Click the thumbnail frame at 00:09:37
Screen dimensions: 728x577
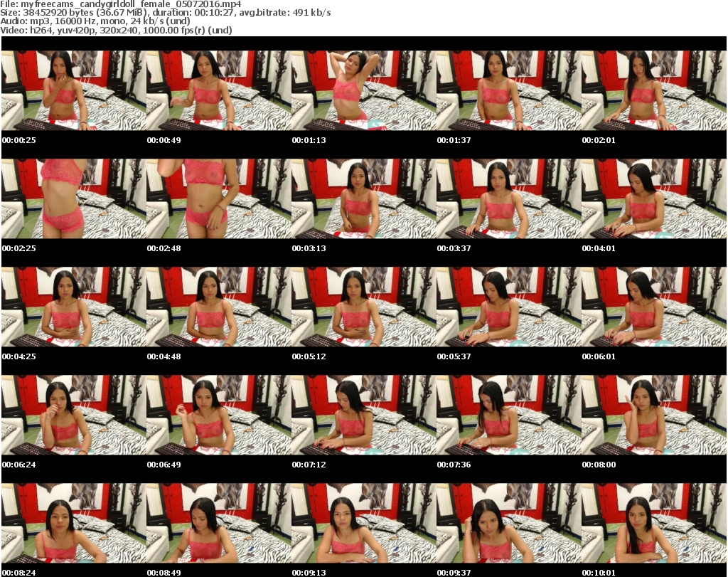tap(509, 523)
